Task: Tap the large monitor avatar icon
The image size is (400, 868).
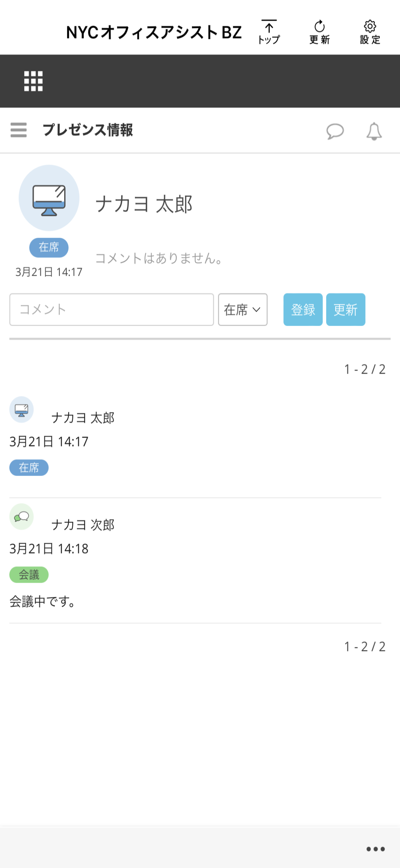Action: tap(49, 198)
